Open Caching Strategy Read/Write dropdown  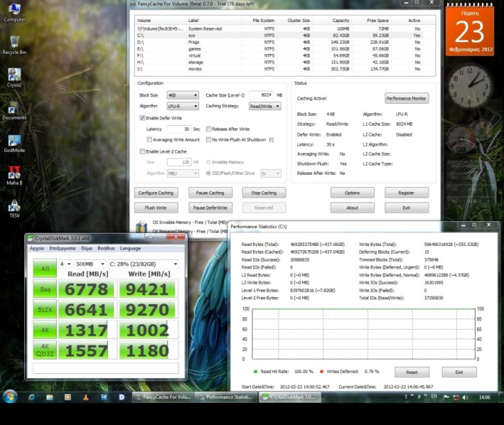point(265,106)
